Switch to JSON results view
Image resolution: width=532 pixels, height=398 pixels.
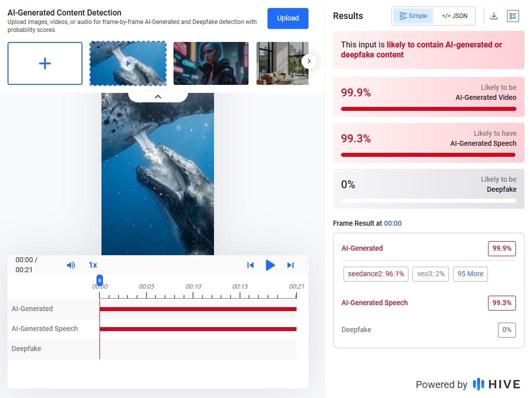point(454,16)
